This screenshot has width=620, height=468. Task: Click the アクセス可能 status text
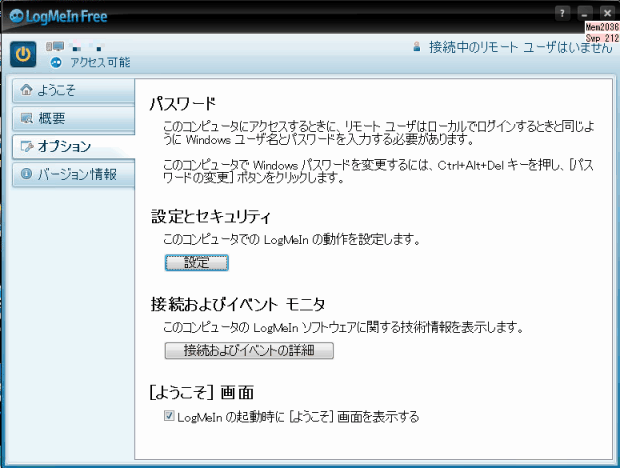pyautogui.click(x=100, y=62)
